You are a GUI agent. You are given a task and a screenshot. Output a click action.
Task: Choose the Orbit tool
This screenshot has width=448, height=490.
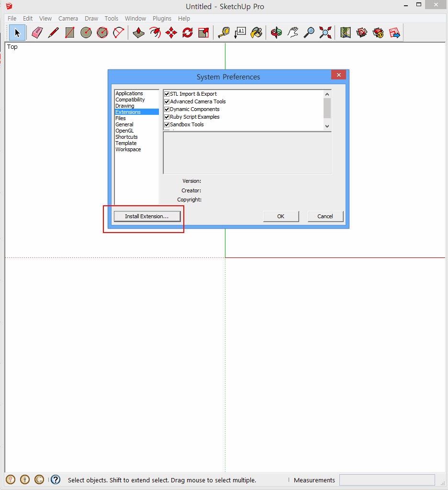click(x=276, y=33)
